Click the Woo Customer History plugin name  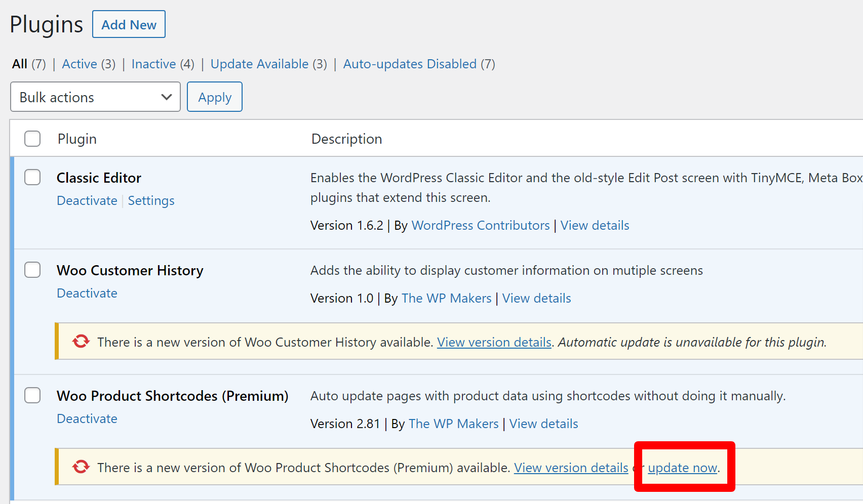[130, 270]
